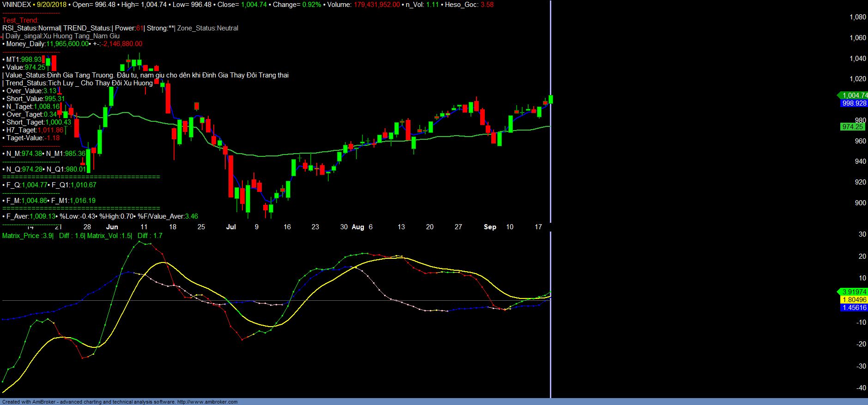Select the Sep month label on date axis
Screen dimensions: 868x405
click(490, 227)
